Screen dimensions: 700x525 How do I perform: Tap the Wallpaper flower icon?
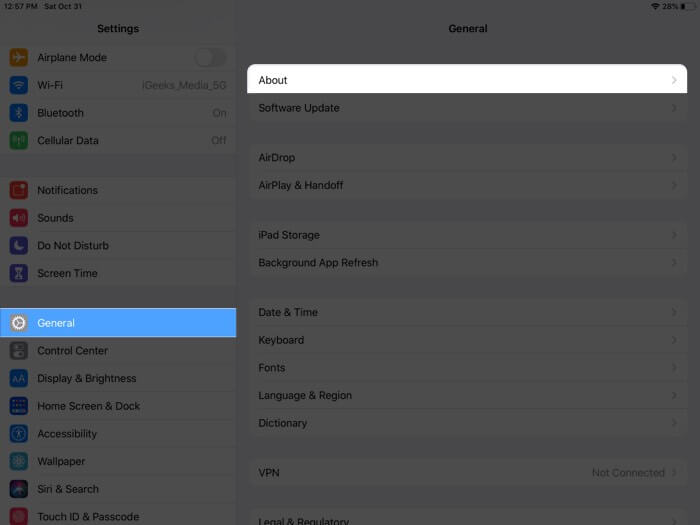click(x=19, y=461)
